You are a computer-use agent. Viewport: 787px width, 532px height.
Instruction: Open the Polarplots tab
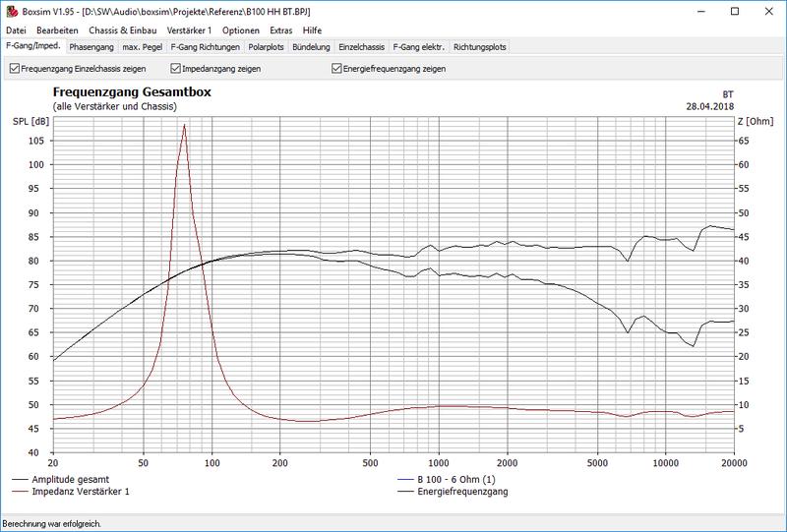[x=266, y=47]
